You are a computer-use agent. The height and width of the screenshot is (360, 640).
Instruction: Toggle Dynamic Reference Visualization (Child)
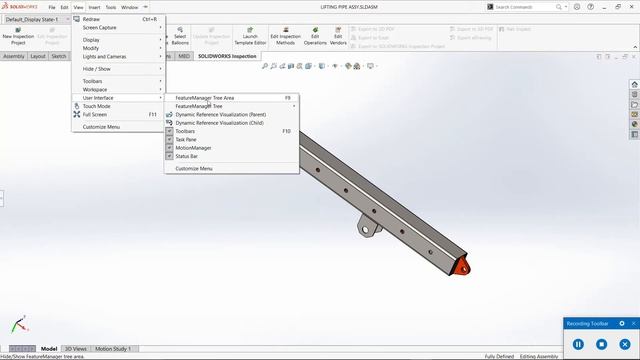(231, 123)
